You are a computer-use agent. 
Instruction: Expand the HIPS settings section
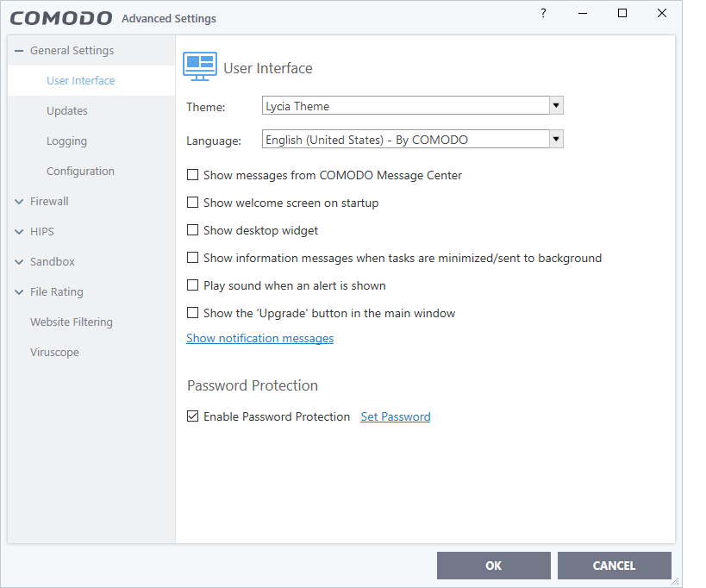click(x=19, y=232)
